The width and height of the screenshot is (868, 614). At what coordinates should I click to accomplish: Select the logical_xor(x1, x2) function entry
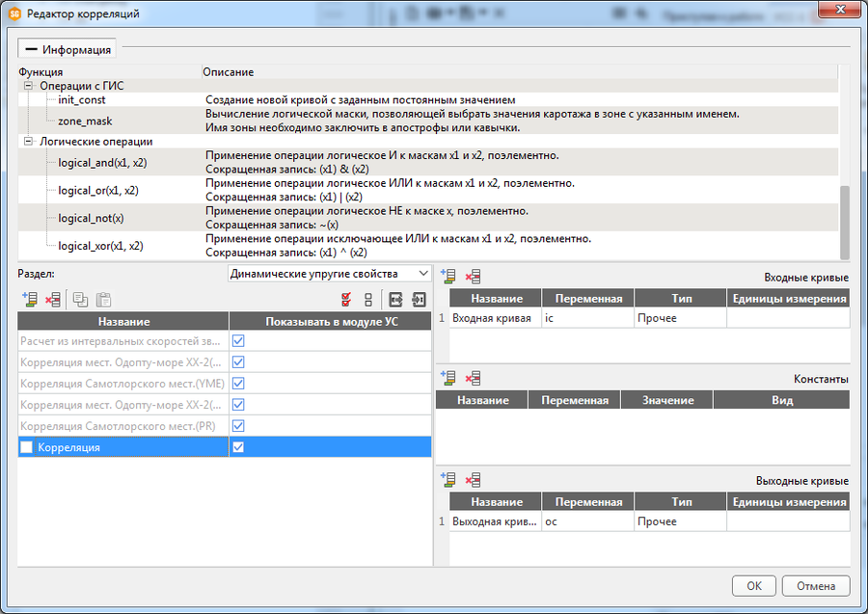(100, 246)
